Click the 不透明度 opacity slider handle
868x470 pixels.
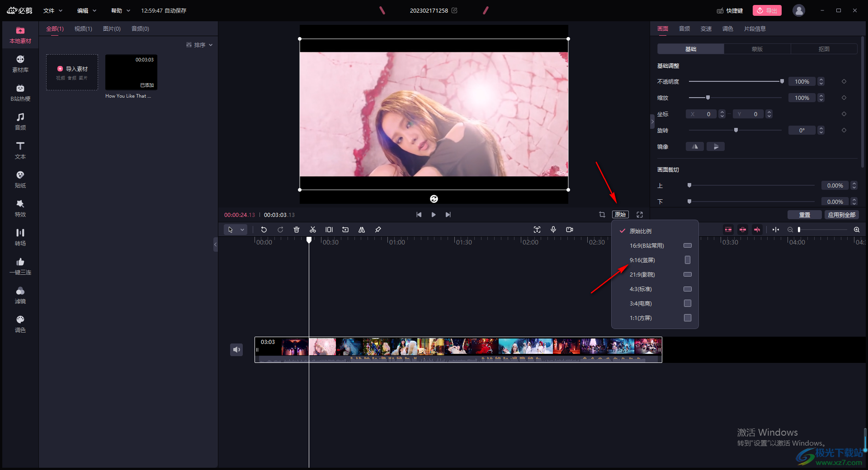click(782, 81)
